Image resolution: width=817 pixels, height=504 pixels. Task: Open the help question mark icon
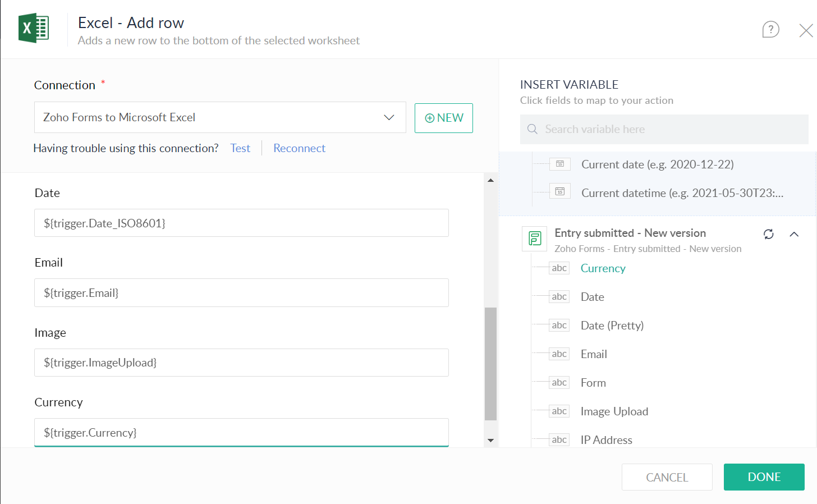770,29
